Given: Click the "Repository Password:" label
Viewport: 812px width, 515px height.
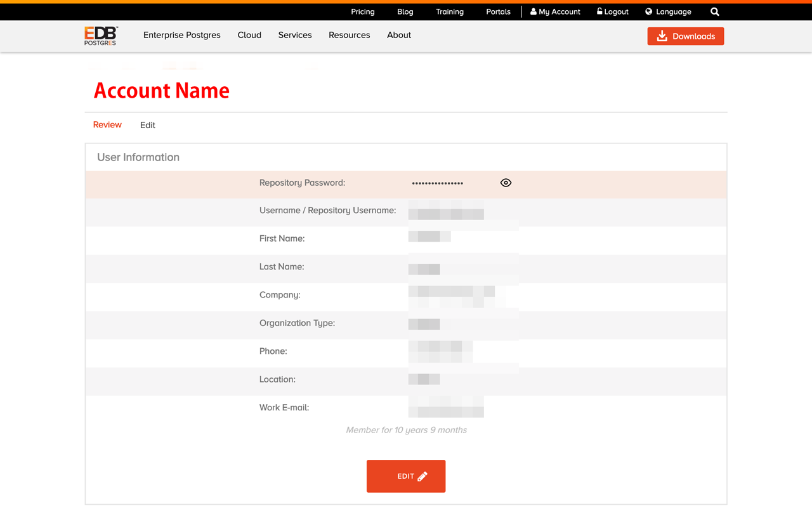Looking at the screenshot, I should click(x=302, y=183).
